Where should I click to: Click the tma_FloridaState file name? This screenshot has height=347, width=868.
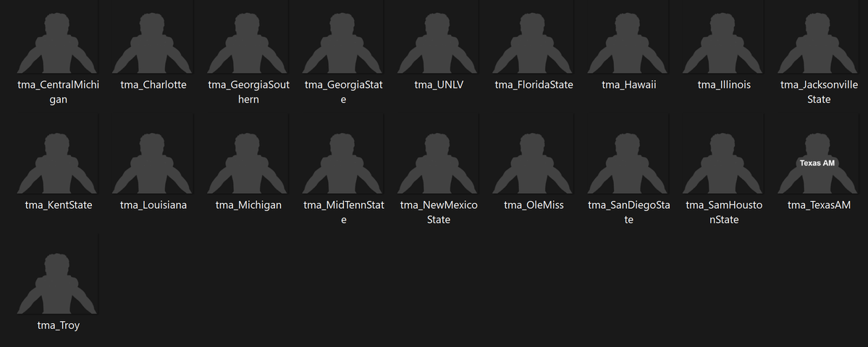[534, 85]
